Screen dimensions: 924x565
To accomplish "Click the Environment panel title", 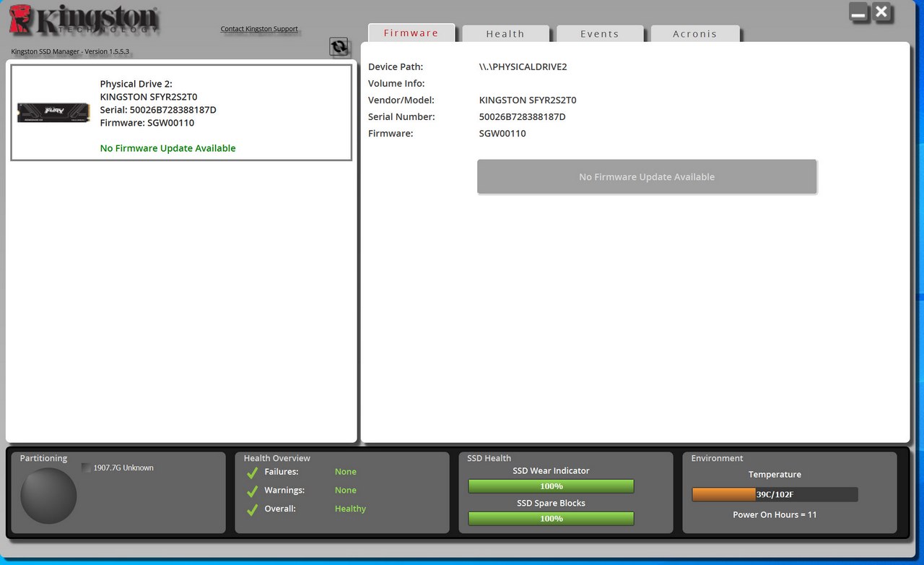I will pyautogui.click(x=717, y=458).
